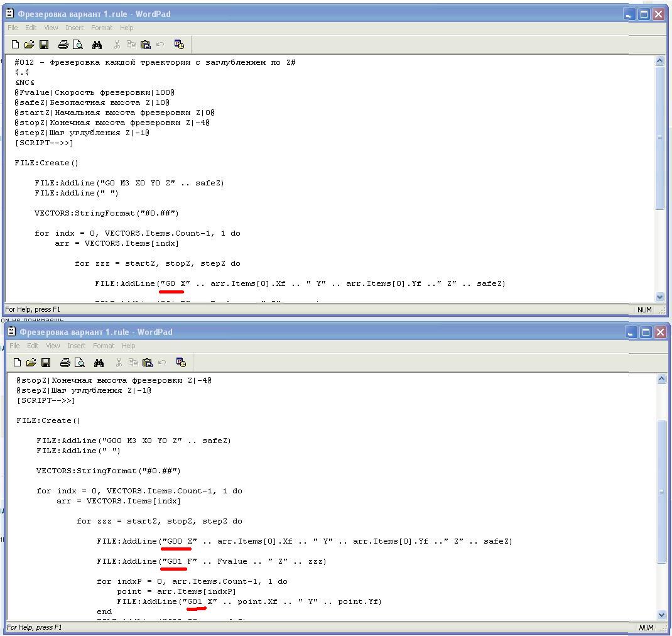The image size is (672, 636).
Task: Click the '@safeZ|Безопастная высота Z|10@' line
Action: [92, 102]
